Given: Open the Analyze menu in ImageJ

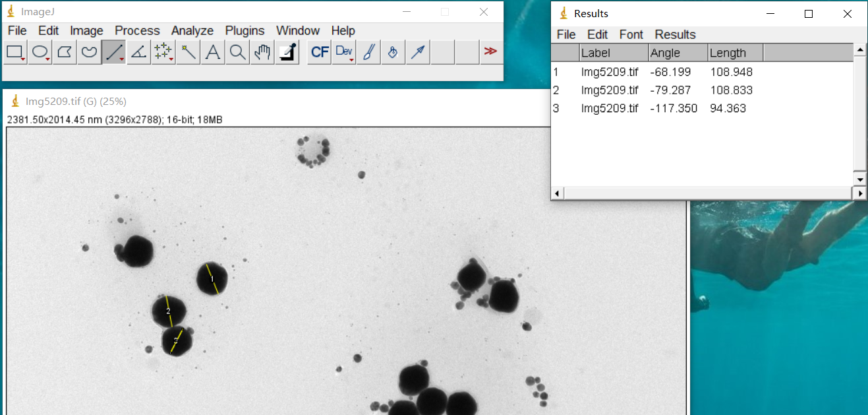Looking at the screenshot, I should (x=192, y=30).
